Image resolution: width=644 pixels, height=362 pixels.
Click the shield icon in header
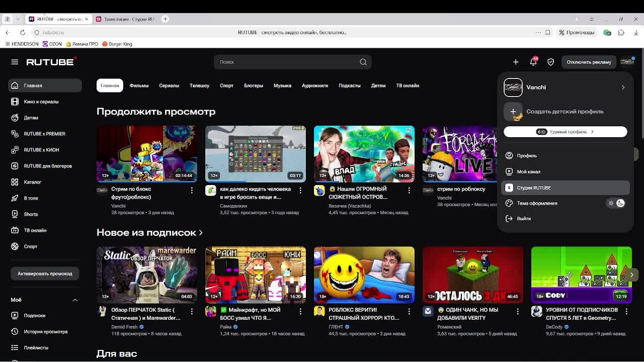coord(551,62)
